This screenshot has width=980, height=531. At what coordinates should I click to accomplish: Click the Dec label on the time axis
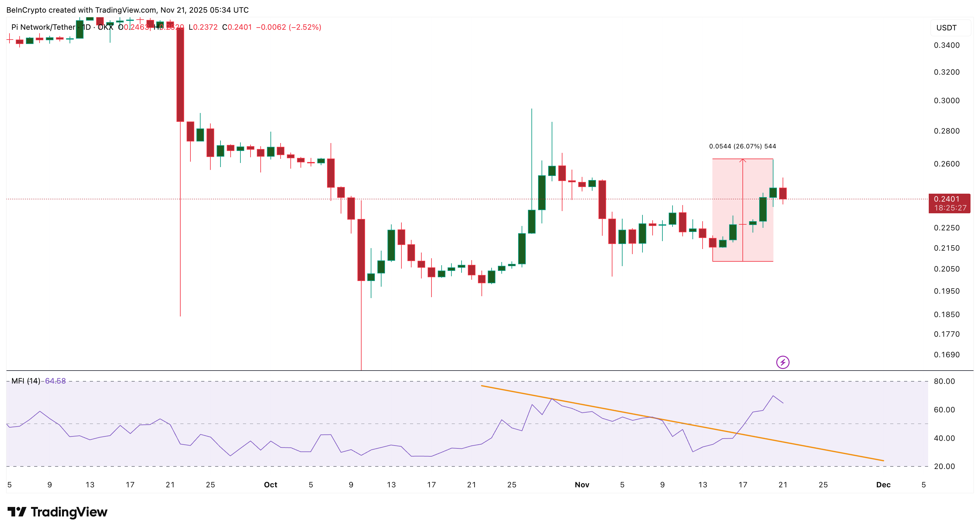[x=884, y=484]
